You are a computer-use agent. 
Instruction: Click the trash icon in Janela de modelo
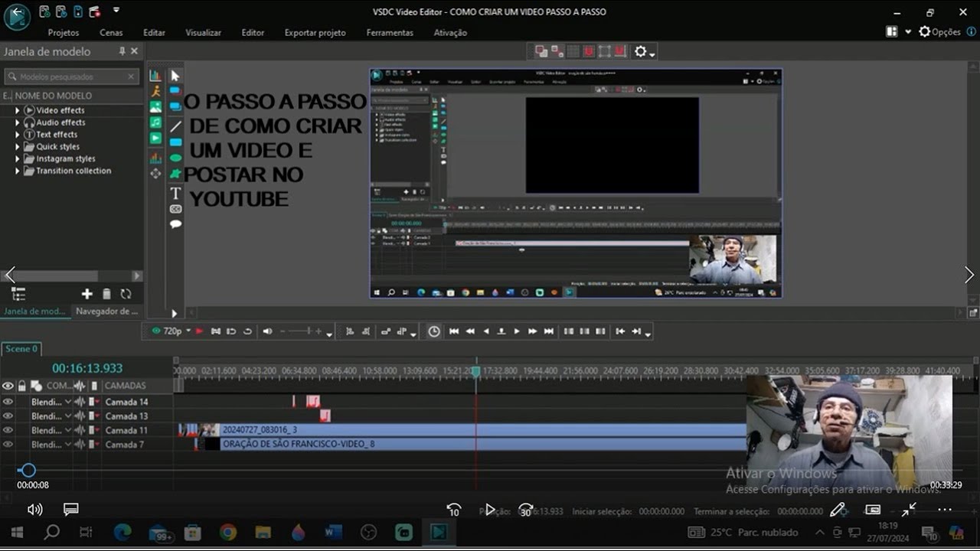click(x=106, y=294)
